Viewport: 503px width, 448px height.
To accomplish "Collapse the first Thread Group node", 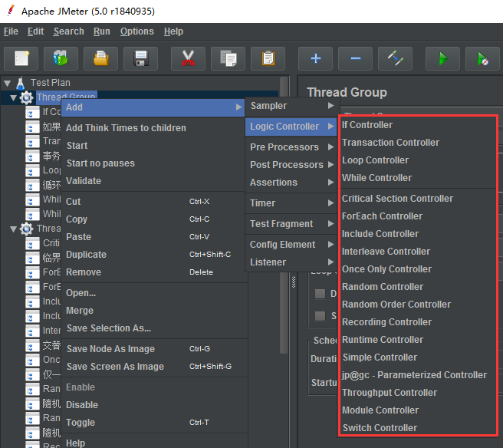I will point(14,97).
